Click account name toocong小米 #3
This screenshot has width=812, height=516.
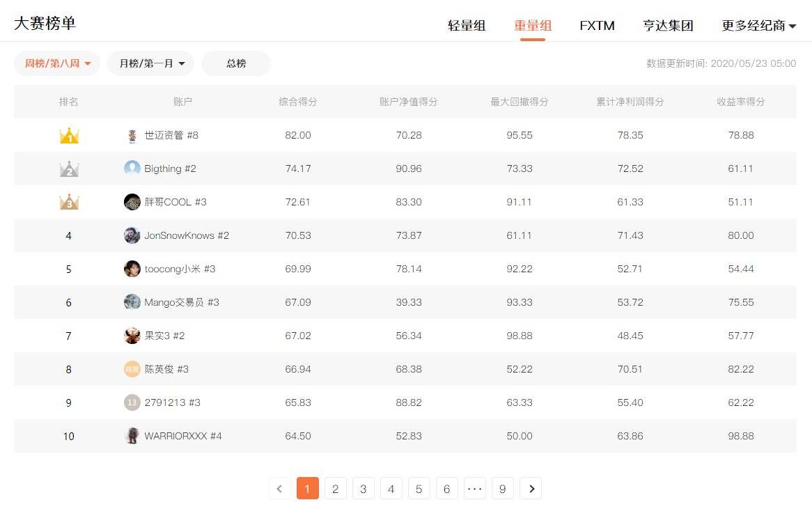[180, 269]
